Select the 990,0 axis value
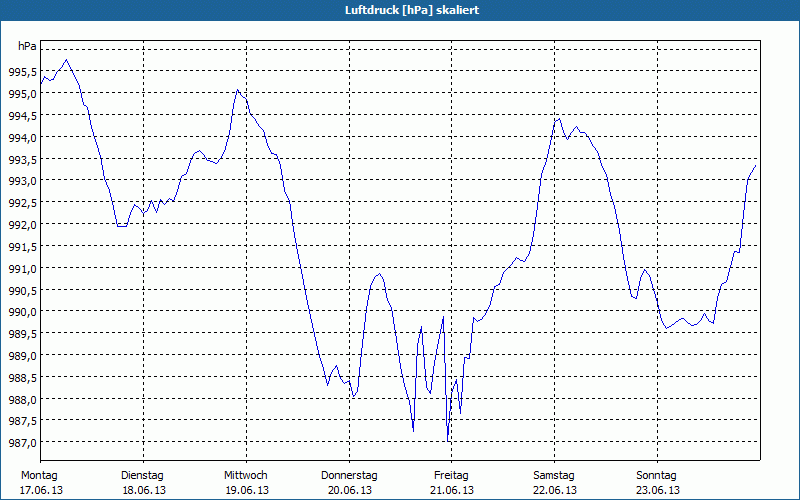This screenshot has width=800, height=500. tap(22, 312)
